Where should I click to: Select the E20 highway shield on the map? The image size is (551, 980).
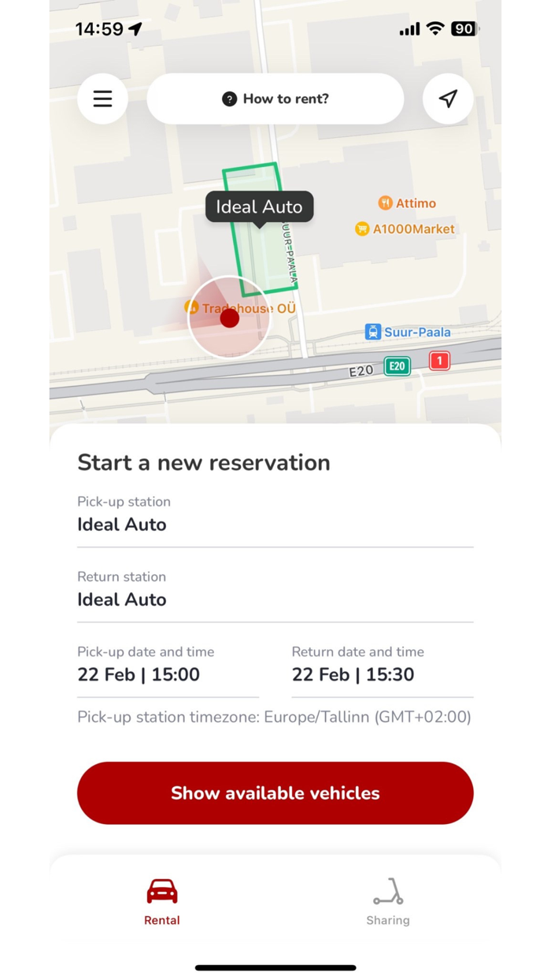397,366
